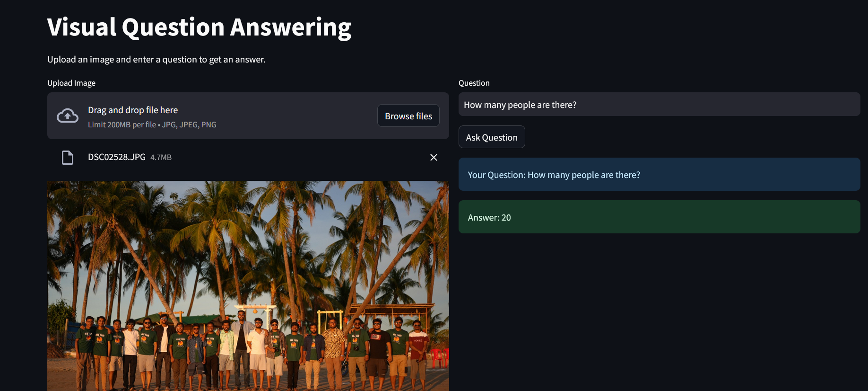Click the file icon beside DSC02528.JPG

coord(68,158)
